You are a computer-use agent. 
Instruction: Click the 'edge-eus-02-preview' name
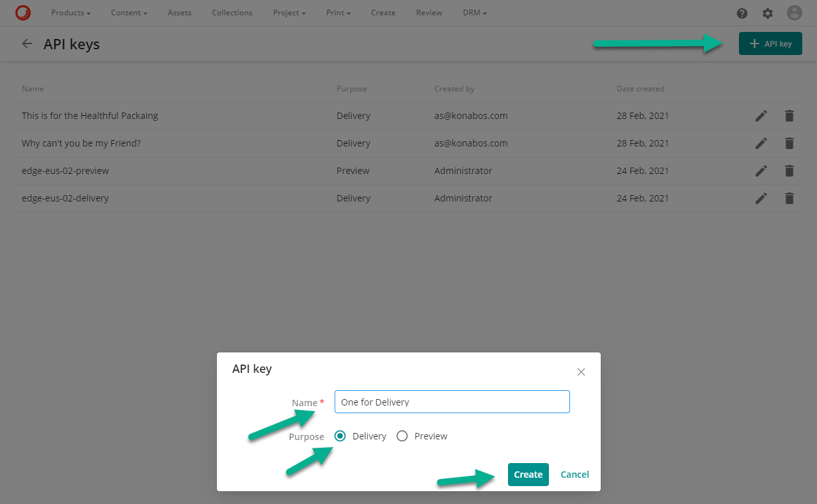click(x=65, y=171)
